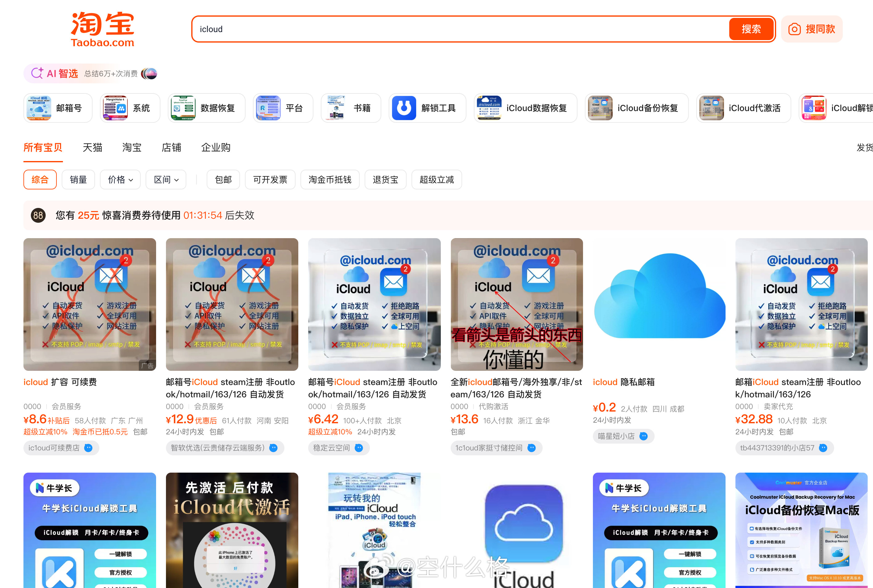Open the 全新icloud邮箱号/海外独享 title link

pyautogui.click(x=516, y=388)
